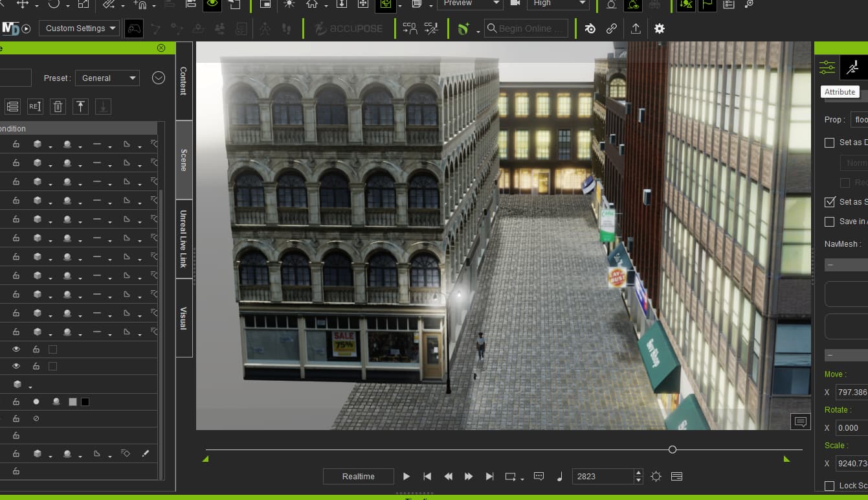
Task: Play the animation
Action: [x=406, y=476]
